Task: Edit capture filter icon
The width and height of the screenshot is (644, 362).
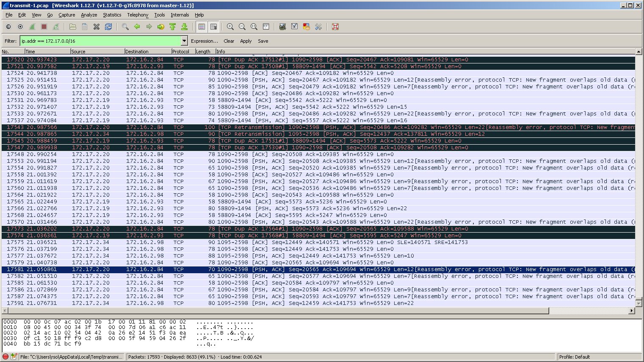Action: point(283,27)
